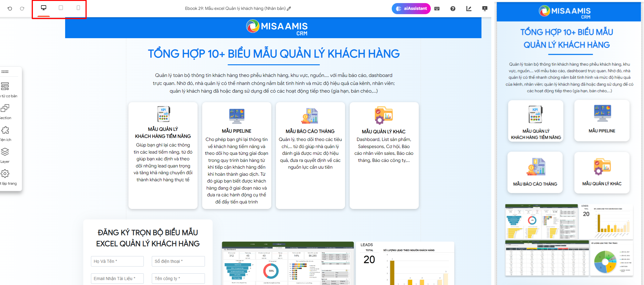Open the help question mark icon
This screenshot has height=285, width=644.
(453, 9)
